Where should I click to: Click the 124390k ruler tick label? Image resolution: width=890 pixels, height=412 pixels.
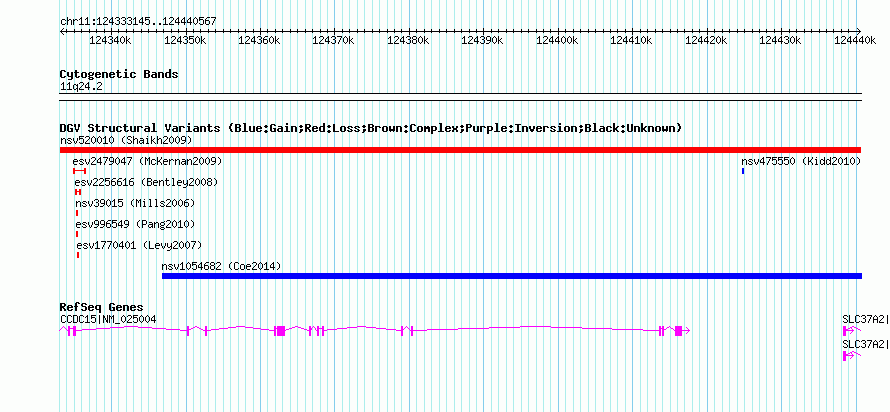point(483,40)
